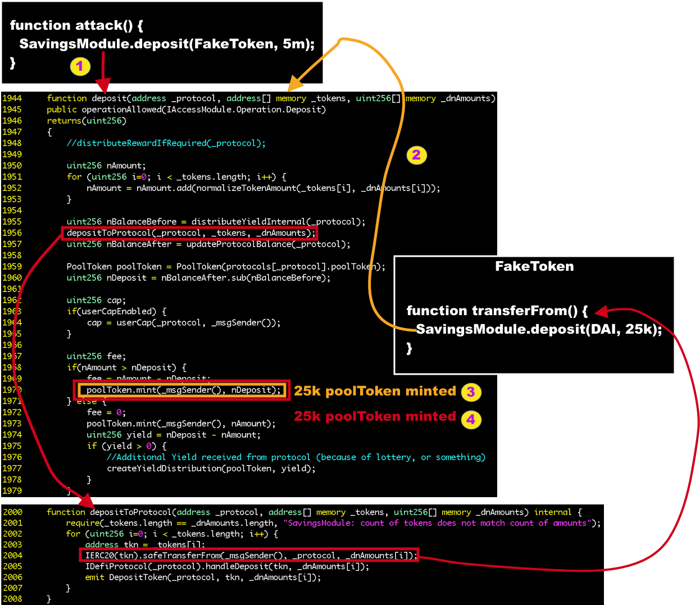Click "uint256 nAmount;" declaration on line 1950
This screenshot has width=700, height=605.
pyautogui.click(x=106, y=166)
